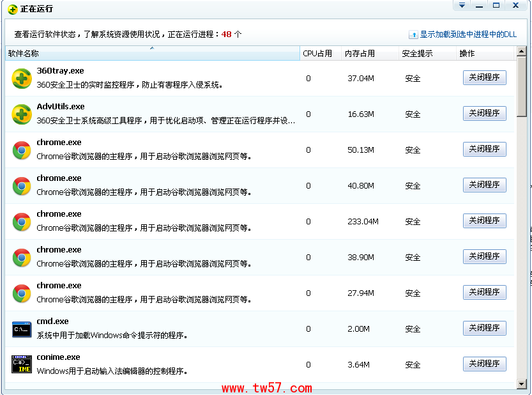Click the Chrome icon using 50.13M memory
Viewport: 532px width, 395px height.
[x=22, y=150]
